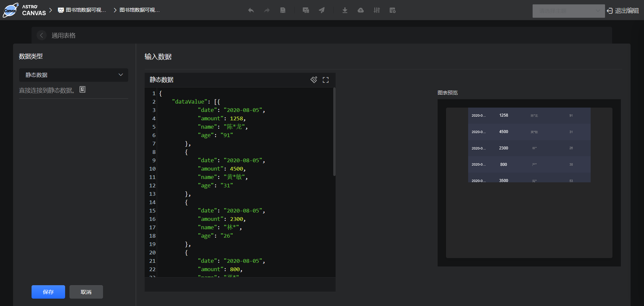Click the cloud upload icon
The height and width of the screenshot is (306, 644).
coord(361,10)
